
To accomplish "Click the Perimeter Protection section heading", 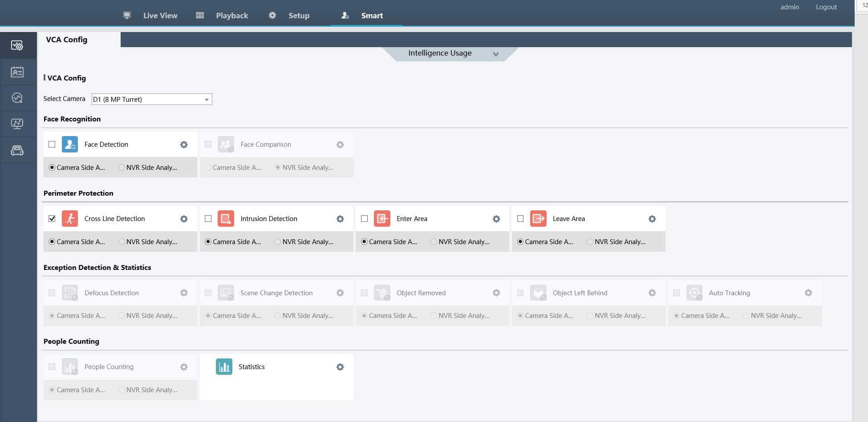I will click(78, 193).
